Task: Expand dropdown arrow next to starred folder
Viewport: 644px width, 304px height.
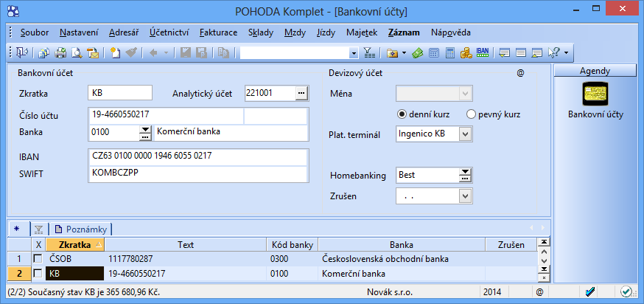Action: click(404, 53)
